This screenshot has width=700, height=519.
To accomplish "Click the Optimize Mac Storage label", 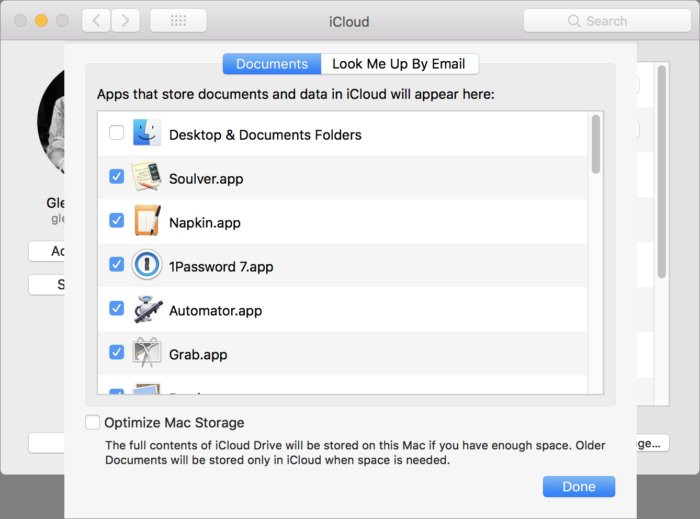I will point(174,423).
